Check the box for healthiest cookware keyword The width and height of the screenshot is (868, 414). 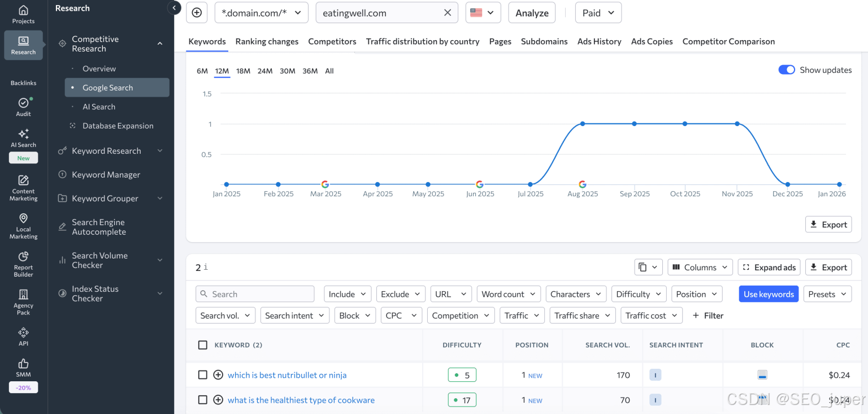tap(203, 400)
